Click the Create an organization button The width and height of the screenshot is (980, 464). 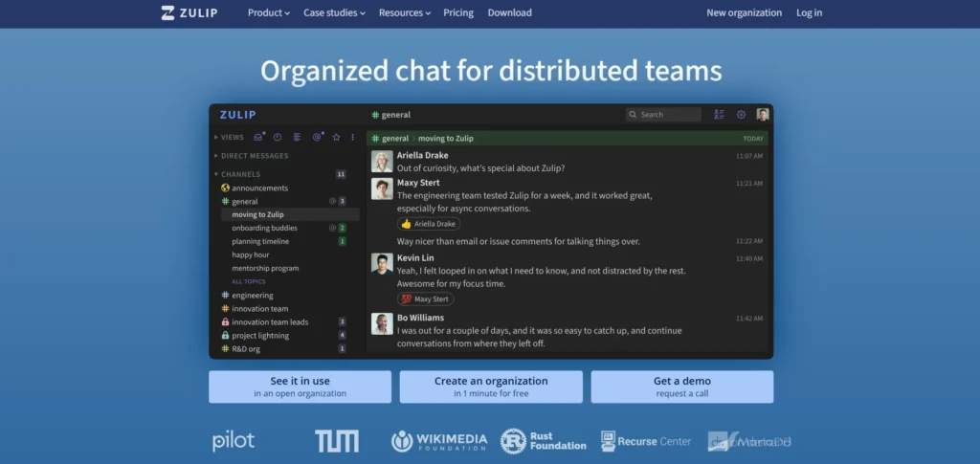click(x=491, y=387)
